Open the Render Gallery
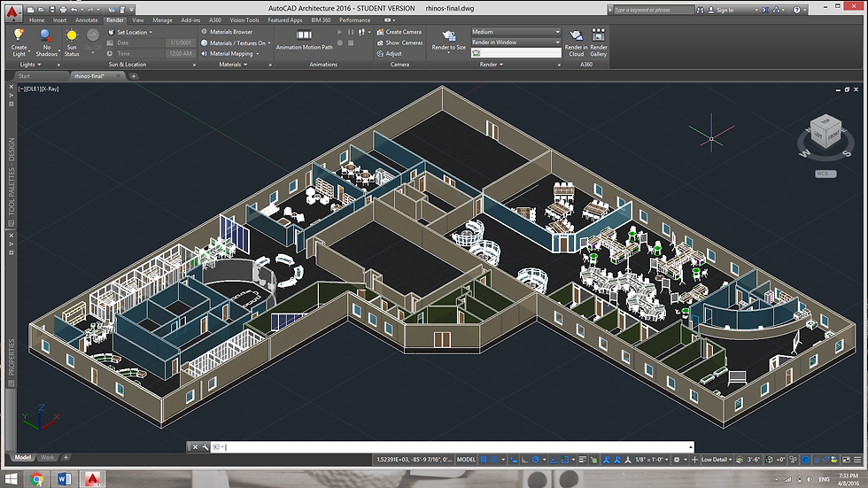The width and height of the screenshot is (868, 488). tap(599, 35)
